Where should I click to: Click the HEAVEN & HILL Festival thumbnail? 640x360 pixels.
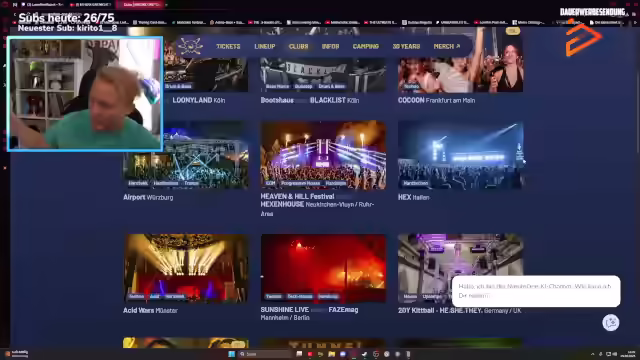pyautogui.click(x=323, y=155)
